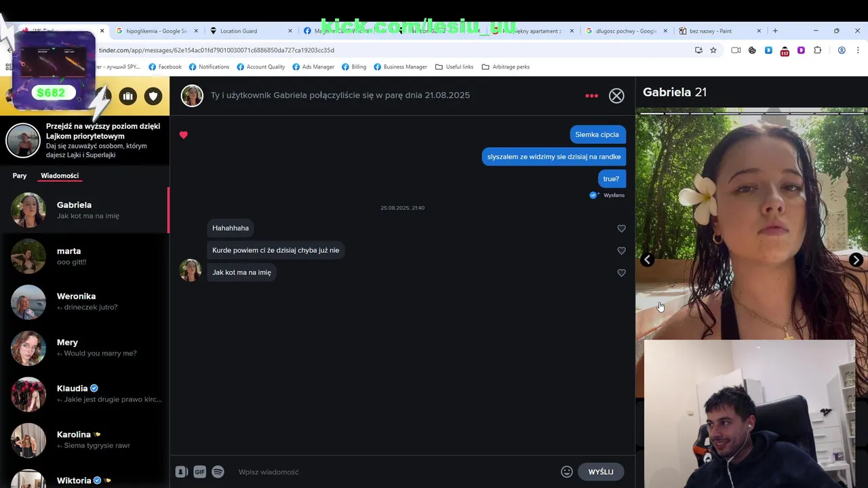Open the Account Quality bookmark
Viewport: 868px width, 488px height.
click(x=260, y=67)
